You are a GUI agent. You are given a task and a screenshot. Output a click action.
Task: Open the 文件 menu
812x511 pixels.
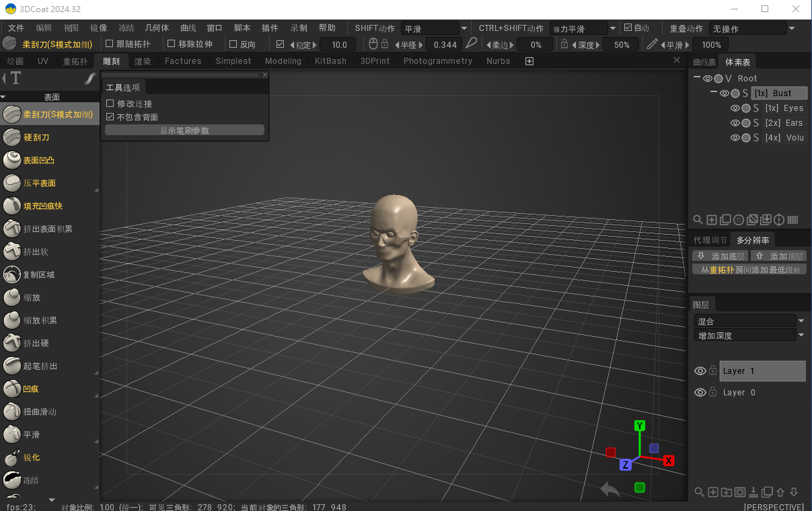click(15, 28)
